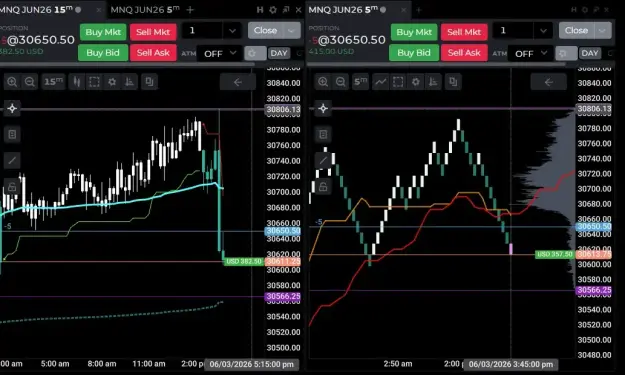Image resolution: width=625 pixels, height=375 pixels.
Task: Toggle DAY time-in-force in left order panel
Action: tap(279, 53)
